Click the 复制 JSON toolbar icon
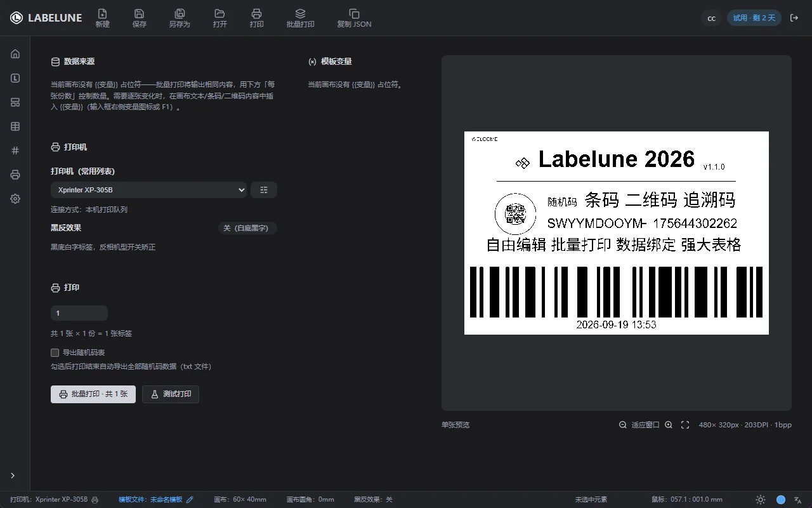This screenshot has width=812, height=508. pyautogui.click(x=354, y=18)
